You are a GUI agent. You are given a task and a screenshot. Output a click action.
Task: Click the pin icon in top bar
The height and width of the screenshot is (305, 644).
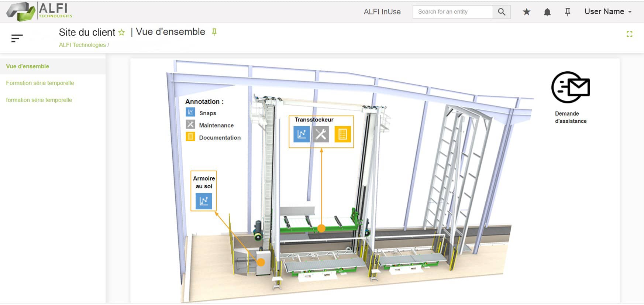568,12
